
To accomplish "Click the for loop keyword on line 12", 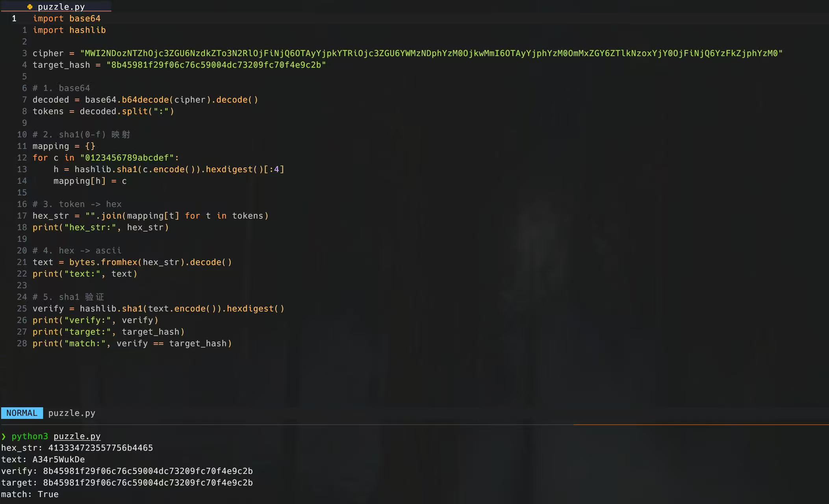I will click(x=40, y=158).
